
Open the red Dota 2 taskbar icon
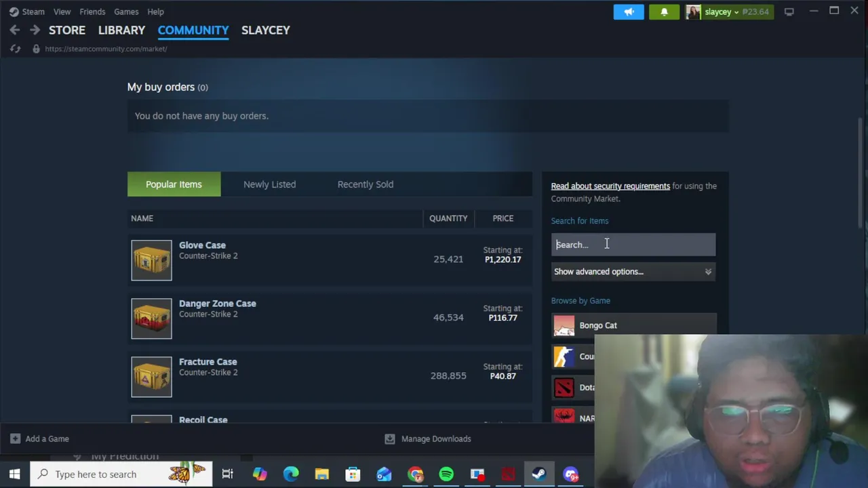coord(509,474)
